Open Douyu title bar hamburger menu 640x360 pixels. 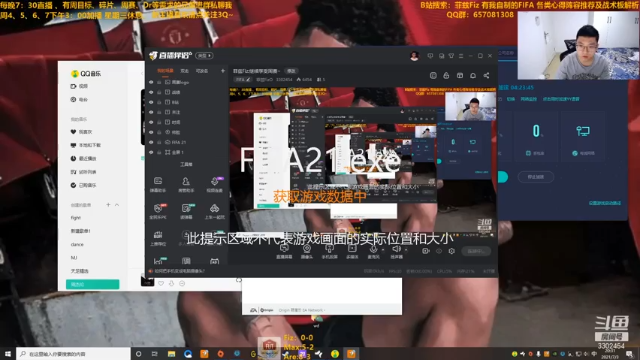point(461,56)
